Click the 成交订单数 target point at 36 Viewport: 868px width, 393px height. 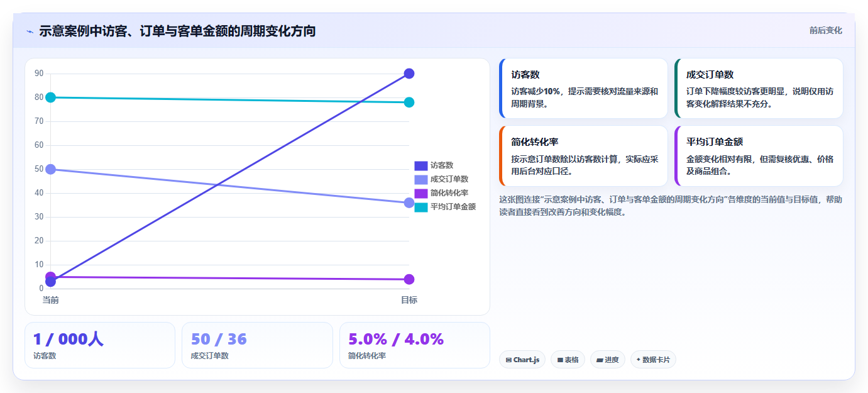tap(409, 202)
